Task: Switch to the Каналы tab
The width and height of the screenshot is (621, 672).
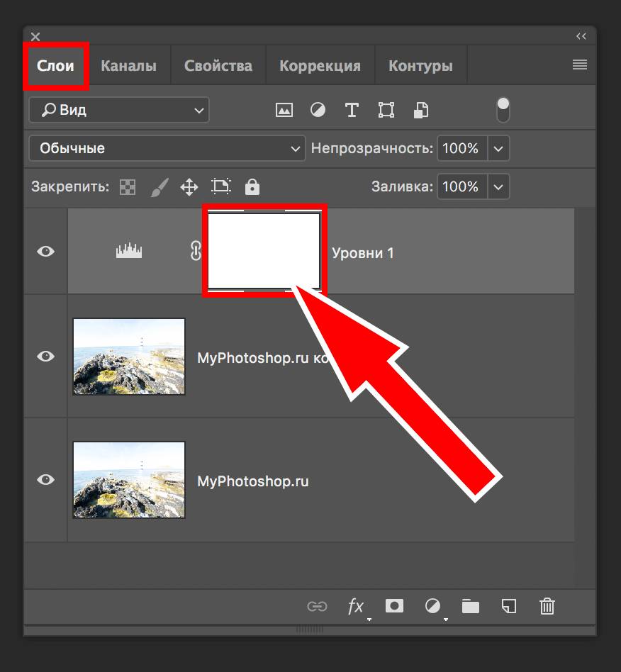Action: tap(128, 66)
